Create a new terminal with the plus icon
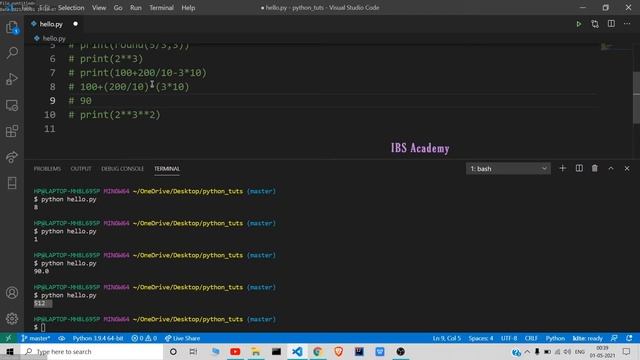Screen dimensions: 640x360 click(562, 168)
